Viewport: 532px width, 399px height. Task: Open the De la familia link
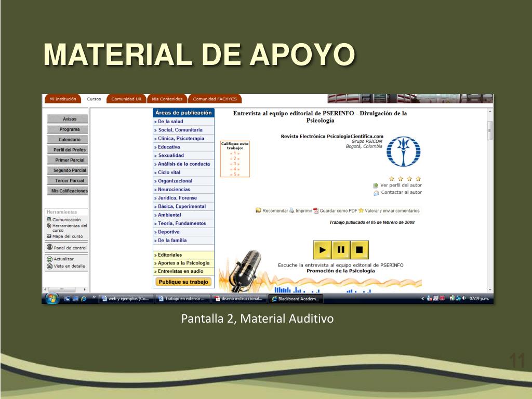(x=183, y=240)
